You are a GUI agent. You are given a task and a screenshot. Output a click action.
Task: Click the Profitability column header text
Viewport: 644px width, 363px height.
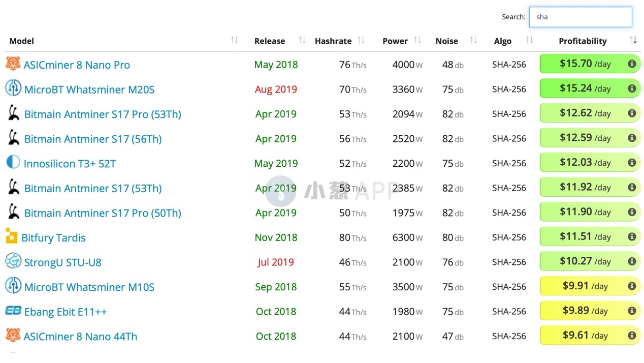(x=583, y=41)
